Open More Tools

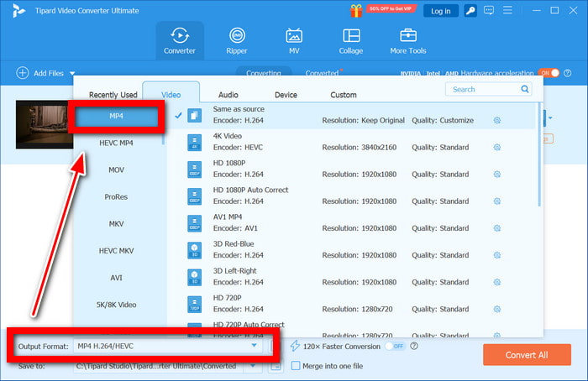click(408, 41)
